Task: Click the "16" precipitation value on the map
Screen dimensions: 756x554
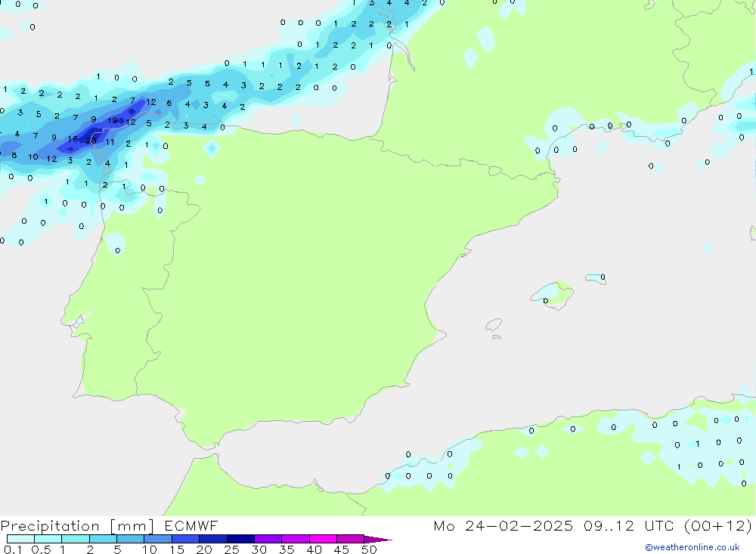Action: 73,139
